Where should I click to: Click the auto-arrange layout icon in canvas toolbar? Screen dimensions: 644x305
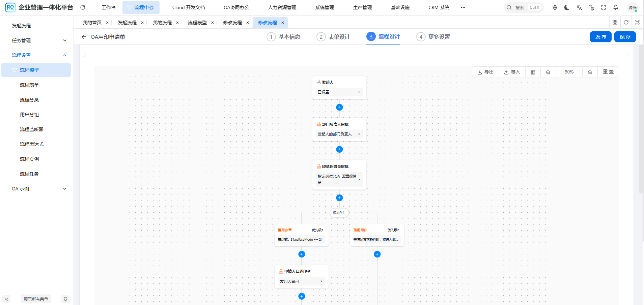[x=533, y=72]
